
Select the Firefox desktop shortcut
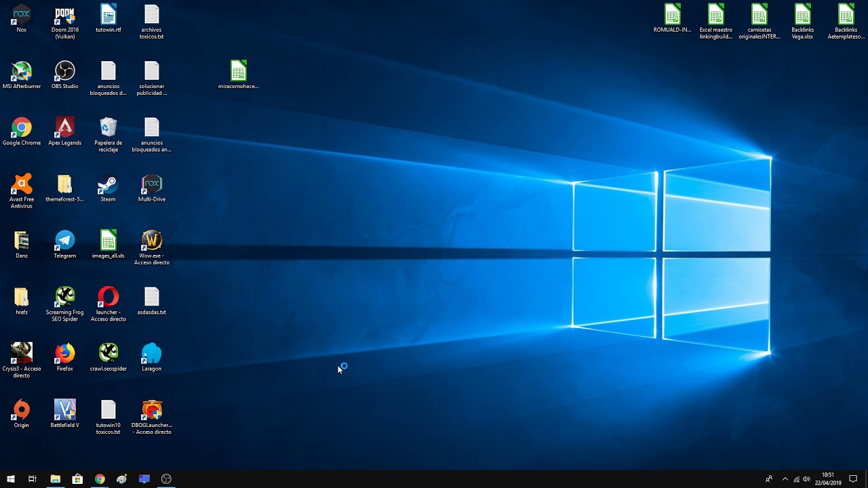coord(65,358)
